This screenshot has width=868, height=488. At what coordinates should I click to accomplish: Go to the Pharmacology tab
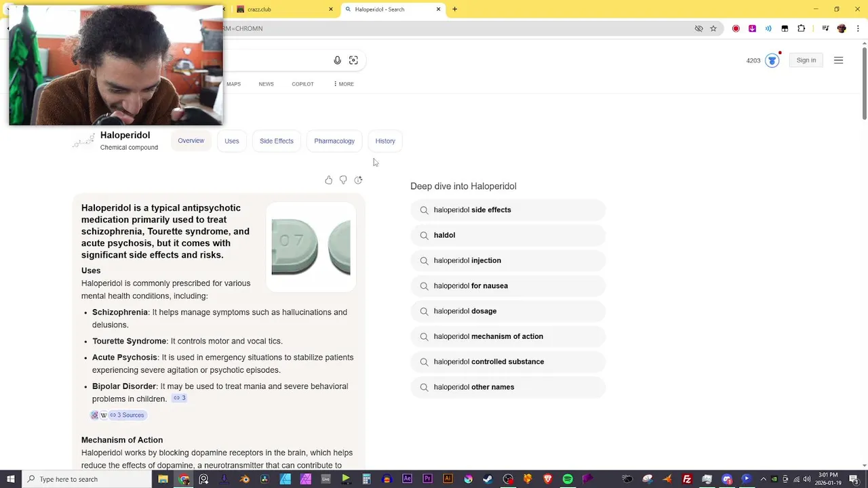pos(334,141)
